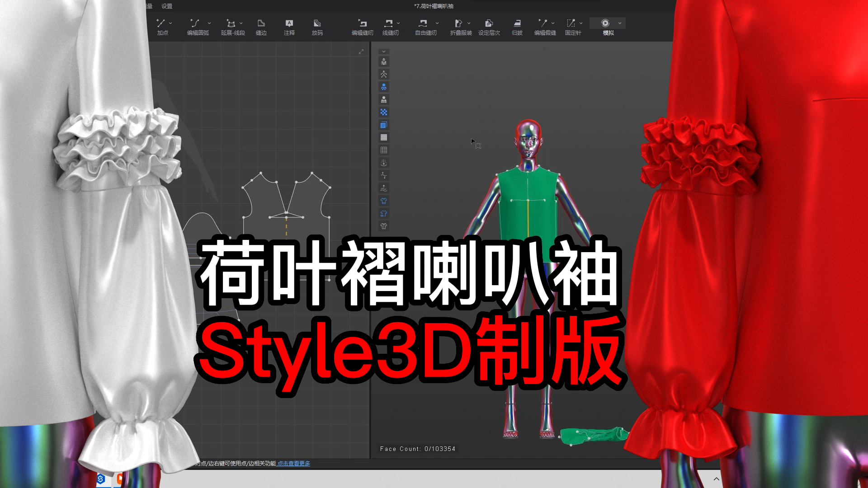Click the skeleton joints icon in 3D sidebar
Screen dimensions: 868x488
[x=384, y=75]
